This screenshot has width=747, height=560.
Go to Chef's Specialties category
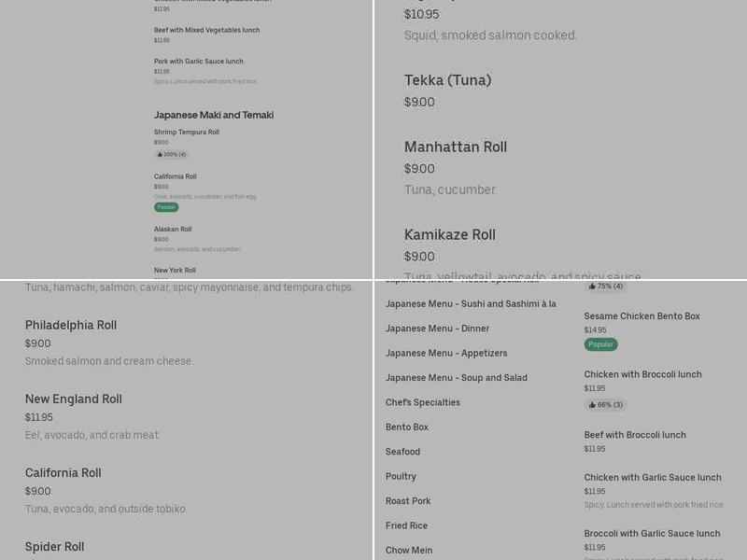pos(423,402)
